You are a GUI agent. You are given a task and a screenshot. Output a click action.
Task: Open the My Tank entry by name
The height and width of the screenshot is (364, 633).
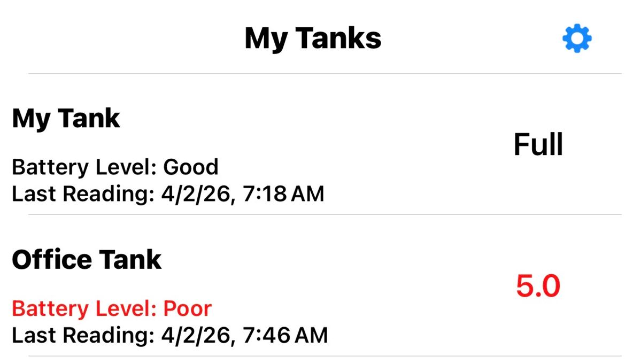click(66, 118)
